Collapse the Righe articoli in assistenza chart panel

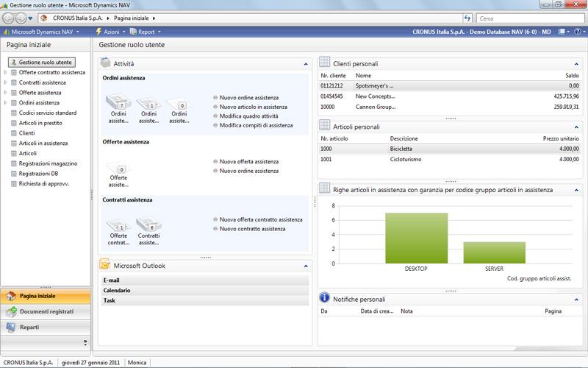[576, 191]
